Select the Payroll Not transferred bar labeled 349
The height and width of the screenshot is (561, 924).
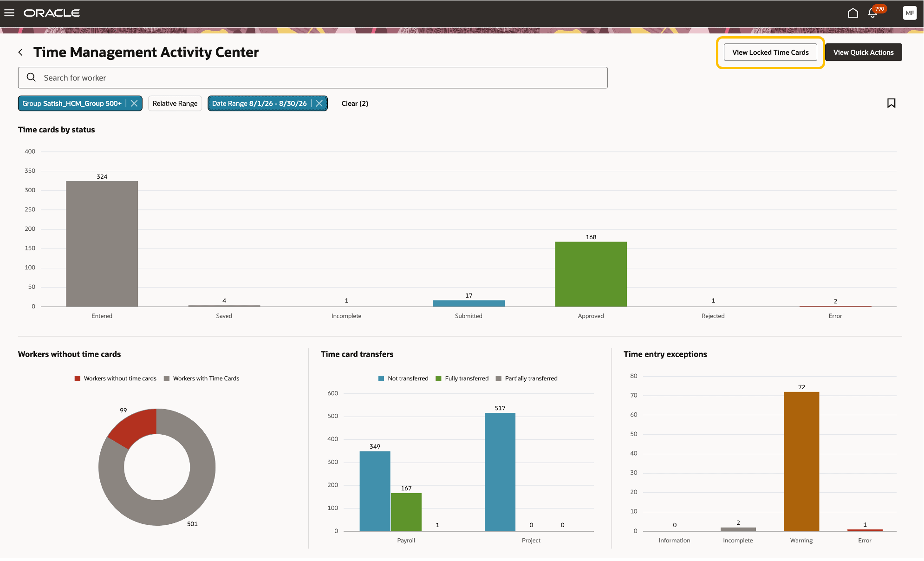click(375, 491)
